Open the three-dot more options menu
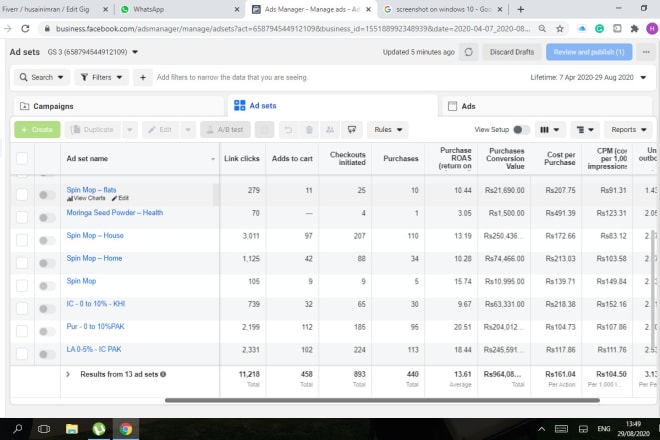This screenshot has width=660, height=440. click(646, 52)
